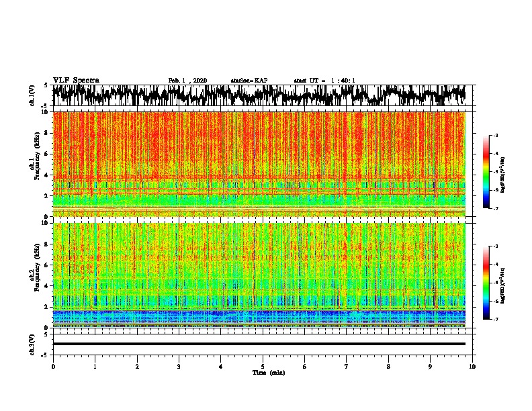Click the "VLF Spectra" plot title
The image size is (532, 411).
click(x=76, y=81)
